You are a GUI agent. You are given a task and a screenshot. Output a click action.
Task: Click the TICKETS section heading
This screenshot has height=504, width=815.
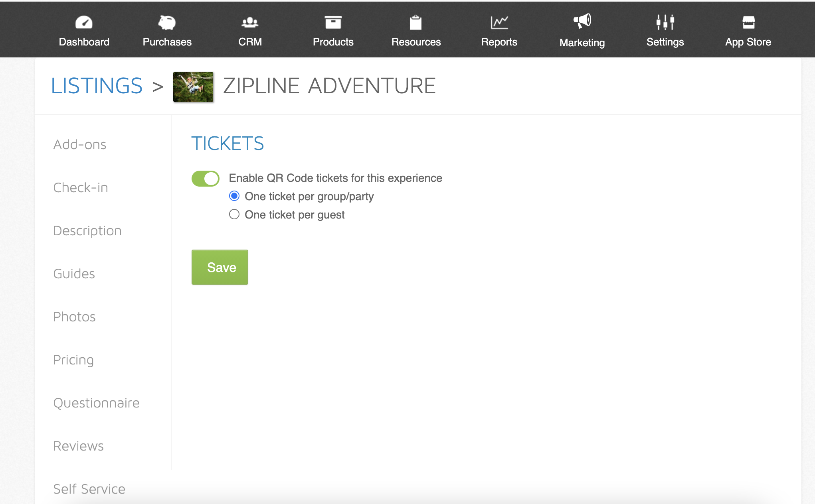[x=227, y=144]
